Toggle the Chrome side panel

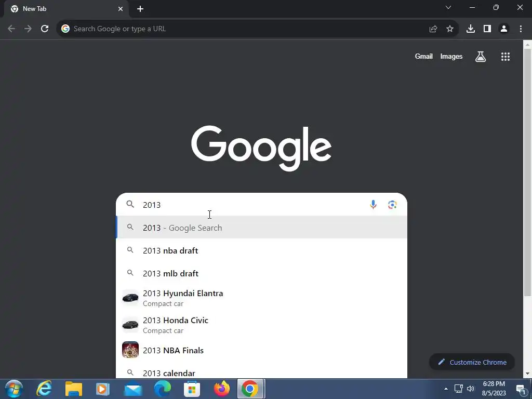pos(487,29)
